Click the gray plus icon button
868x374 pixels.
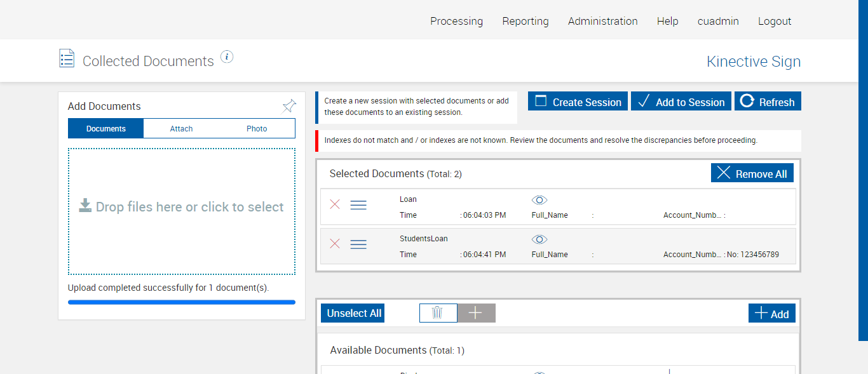pos(476,313)
